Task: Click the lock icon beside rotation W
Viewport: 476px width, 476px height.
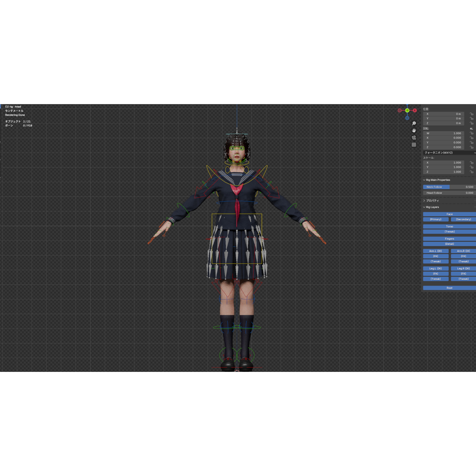Action: (x=472, y=133)
